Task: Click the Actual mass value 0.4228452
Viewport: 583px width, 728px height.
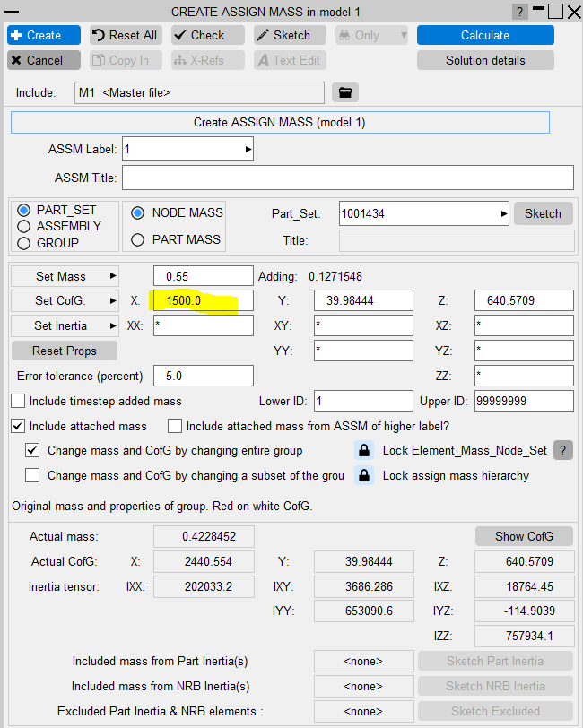Action: click(204, 536)
